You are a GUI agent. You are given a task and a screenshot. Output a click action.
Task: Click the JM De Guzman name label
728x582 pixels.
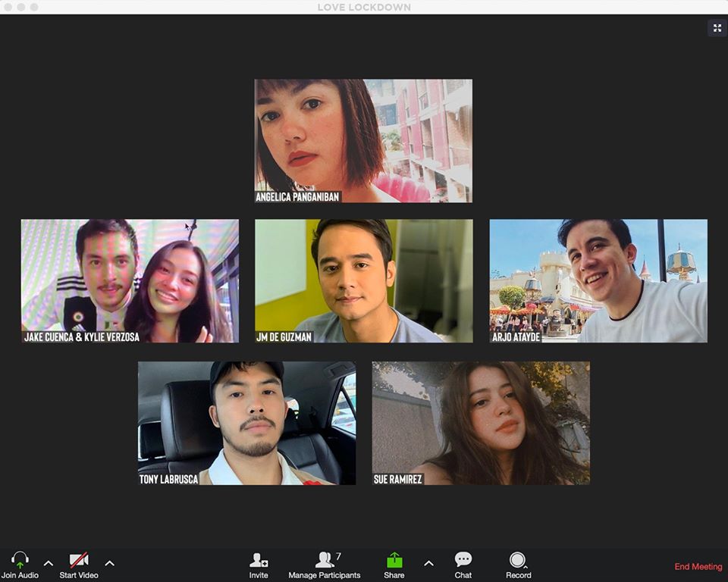tap(284, 337)
